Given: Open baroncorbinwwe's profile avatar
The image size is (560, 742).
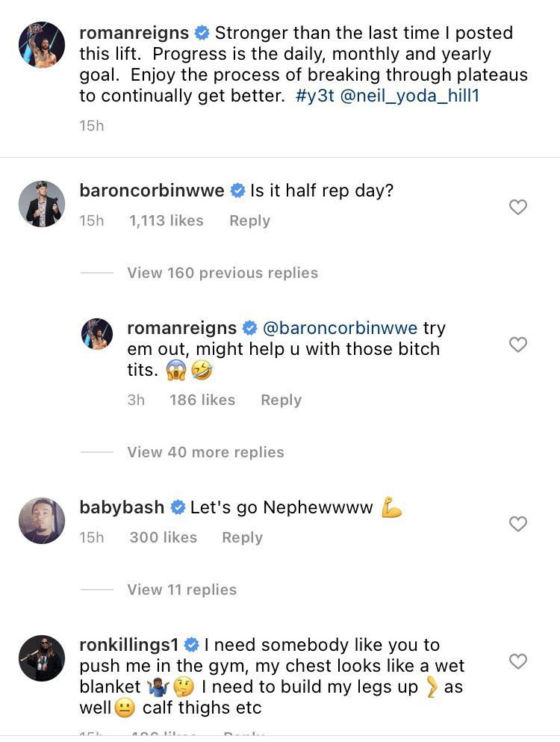Looking at the screenshot, I should pos(41,203).
